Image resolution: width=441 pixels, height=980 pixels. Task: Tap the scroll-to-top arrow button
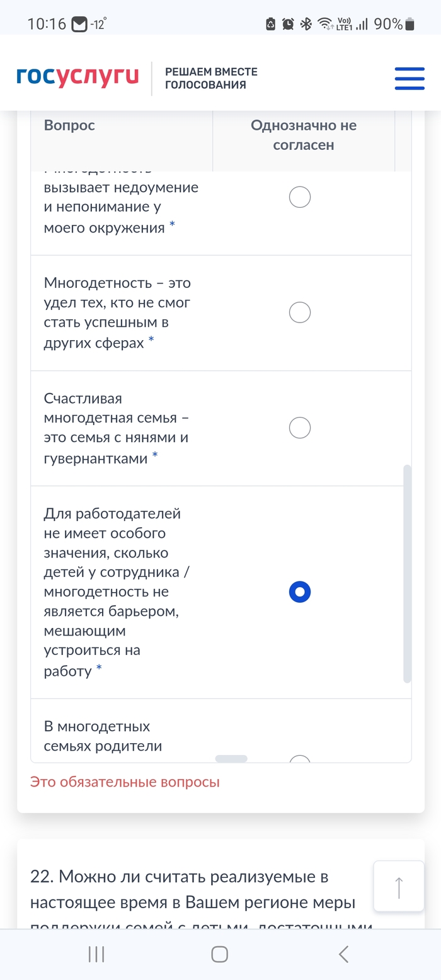[x=399, y=886]
